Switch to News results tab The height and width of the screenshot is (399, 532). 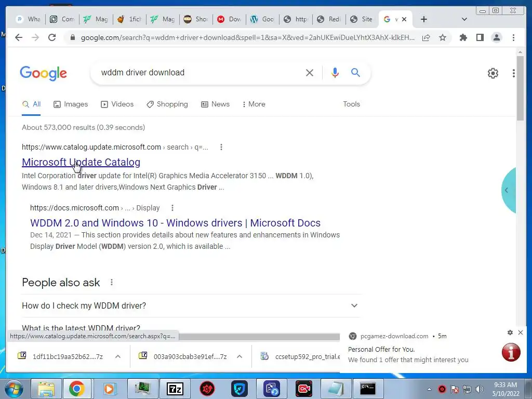pyautogui.click(x=216, y=104)
